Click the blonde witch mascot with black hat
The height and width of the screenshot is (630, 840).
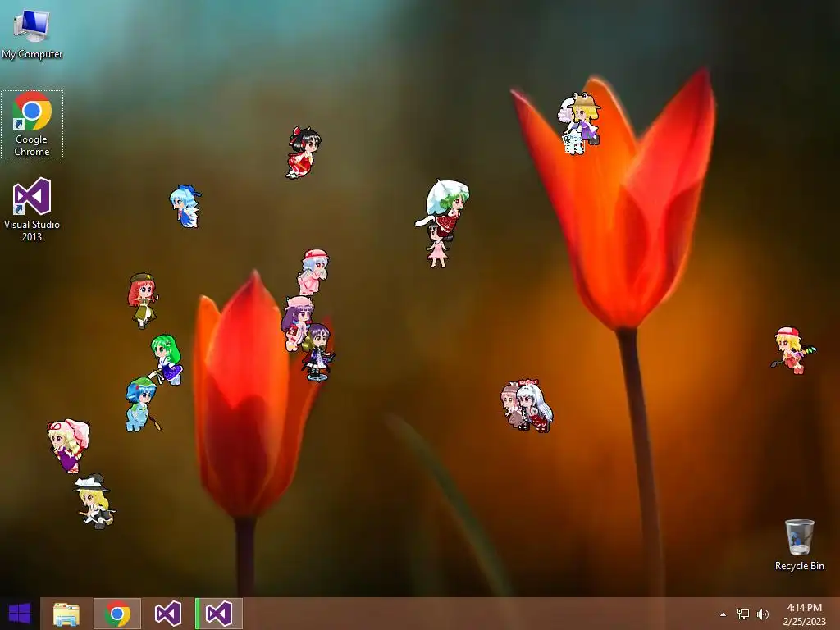point(95,502)
